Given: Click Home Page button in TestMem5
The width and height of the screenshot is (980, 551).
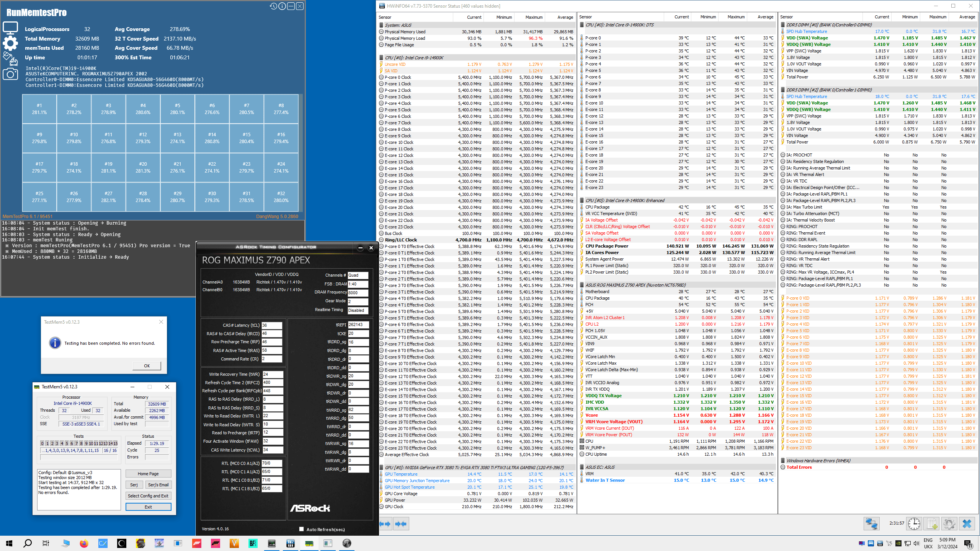Looking at the screenshot, I should pos(148,474).
